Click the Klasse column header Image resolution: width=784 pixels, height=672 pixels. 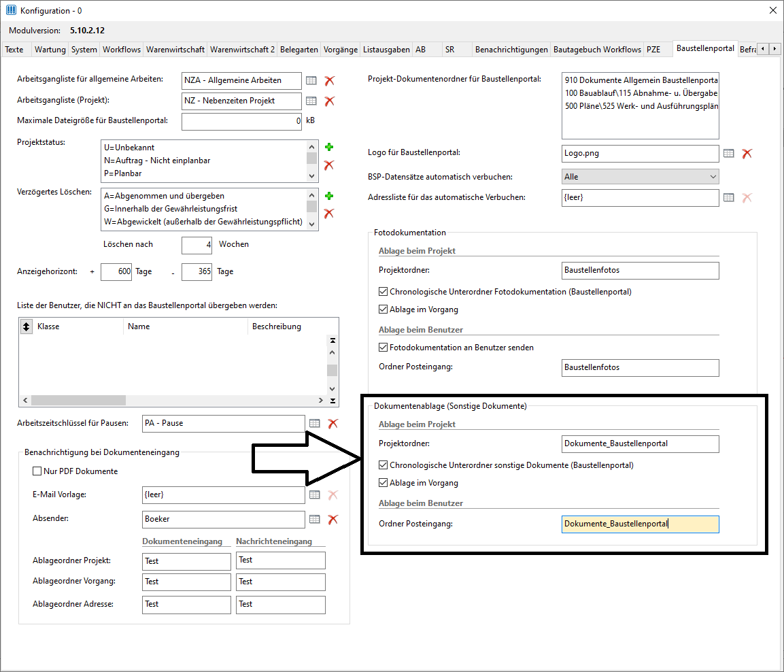[78, 326]
